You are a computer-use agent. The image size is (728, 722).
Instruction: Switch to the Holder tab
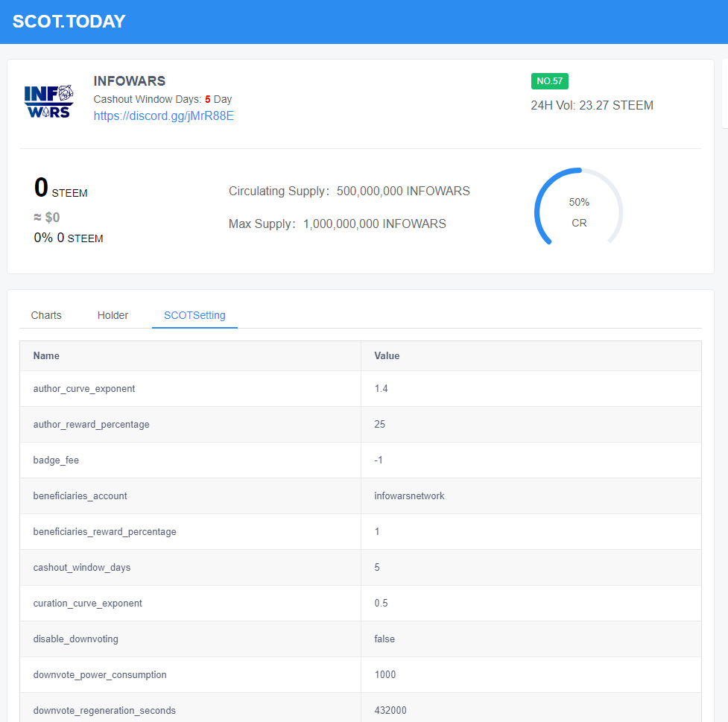(113, 315)
